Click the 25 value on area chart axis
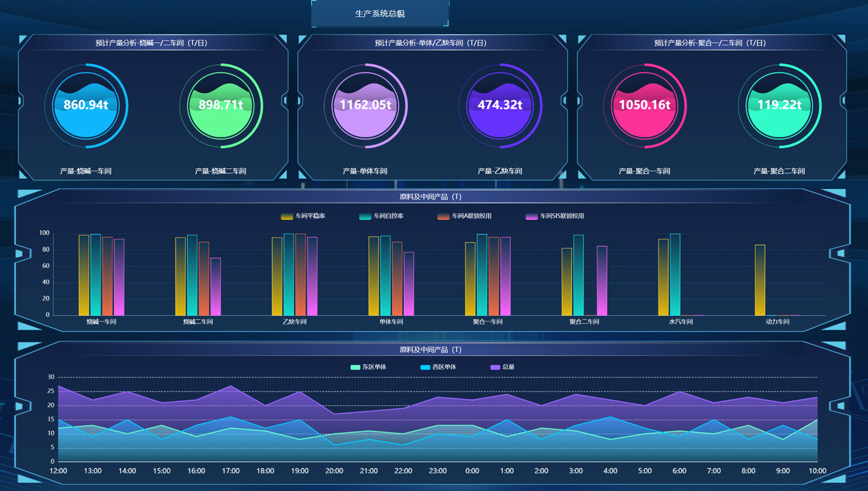 pyautogui.click(x=51, y=391)
